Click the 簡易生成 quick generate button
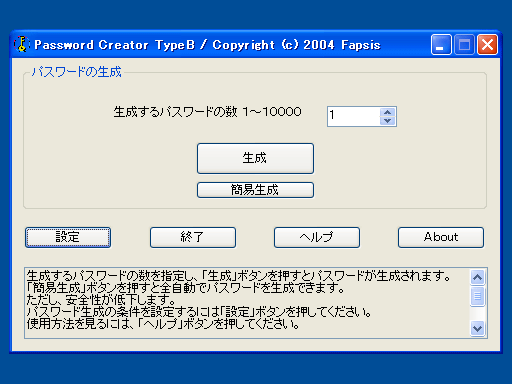512x384 pixels. point(255,190)
